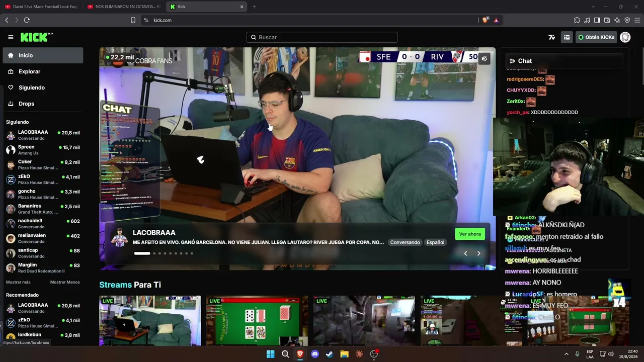This screenshot has width=644, height=362.
Task: Click the Español language tag
Action: (435, 242)
